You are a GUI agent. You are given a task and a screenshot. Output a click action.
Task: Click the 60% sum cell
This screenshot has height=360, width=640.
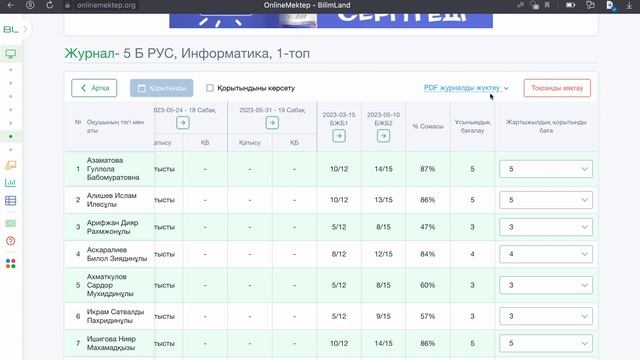(x=428, y=285)
